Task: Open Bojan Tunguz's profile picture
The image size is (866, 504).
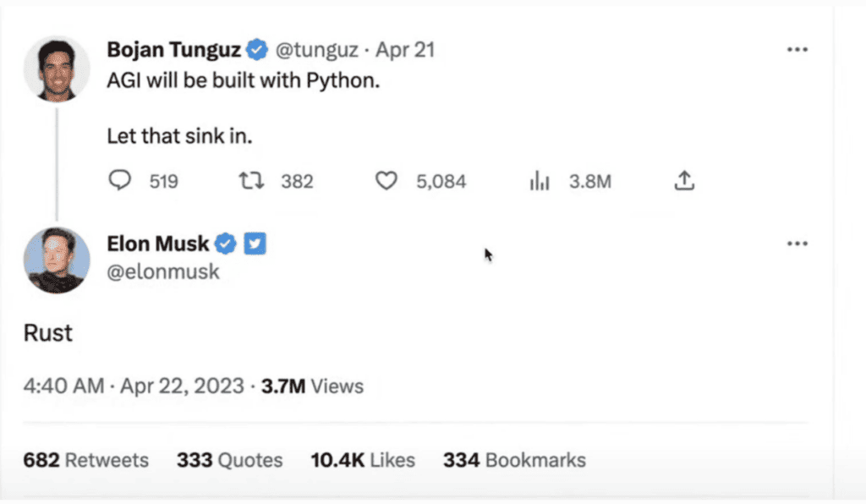Action: [x=57, y=68]
